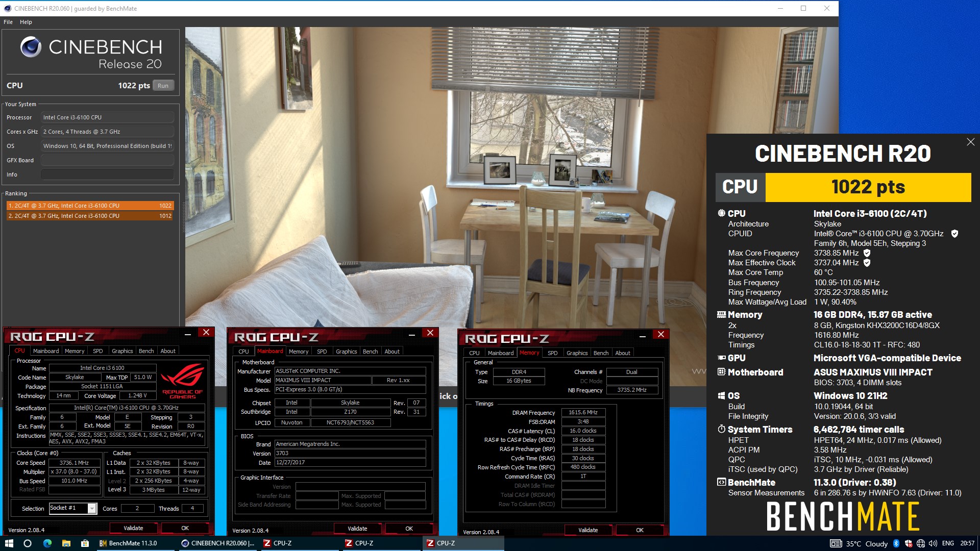Open Bench tab in the right CPU-Z window
This screenshot has height=551, width=980.
click(x=601, y=353)
